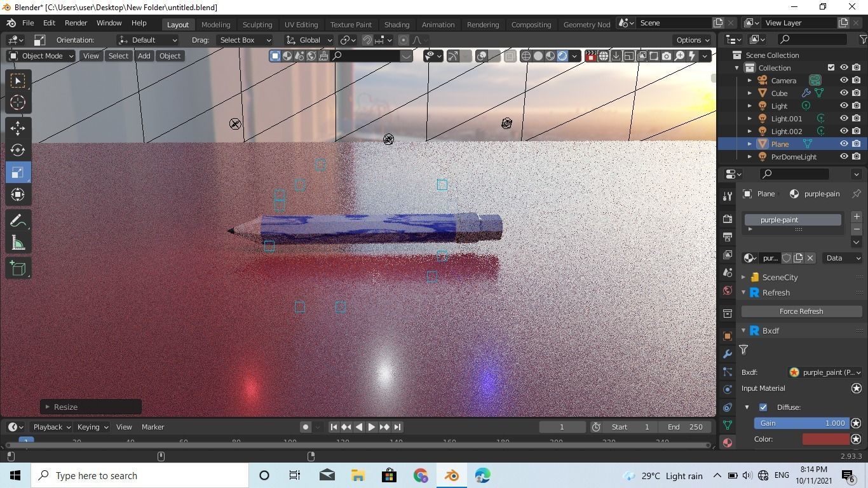Hide the PxrDomeLight in viewport
The width and height of the screenshot is (868, 488).
coord(844,157)
